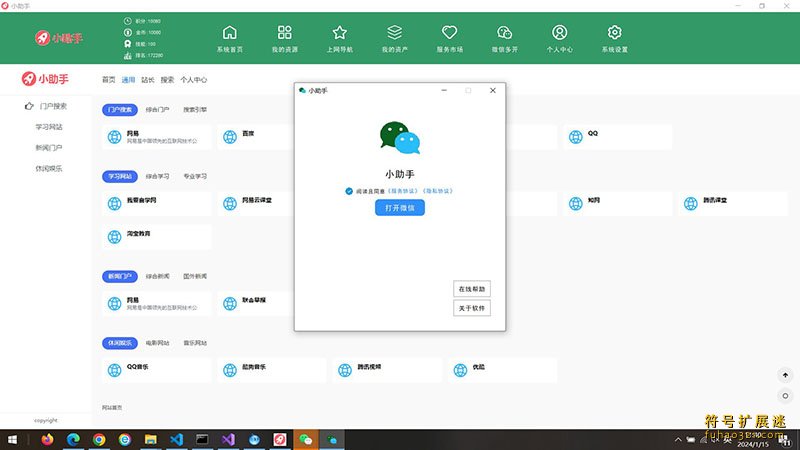Open the 《服务协议》 link
This screenshot has width=800, height=450.
[404, 190]
